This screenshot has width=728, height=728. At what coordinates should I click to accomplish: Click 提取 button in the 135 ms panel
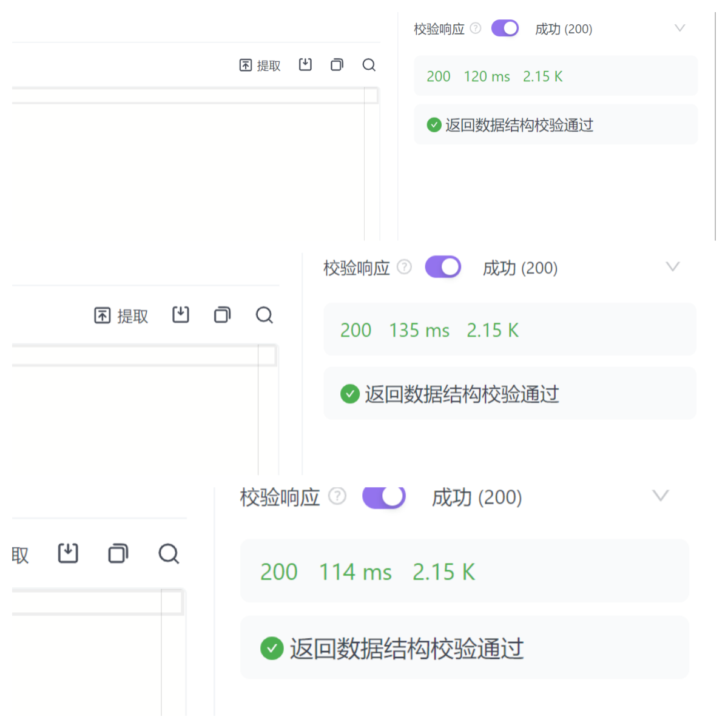pos(121,316)
